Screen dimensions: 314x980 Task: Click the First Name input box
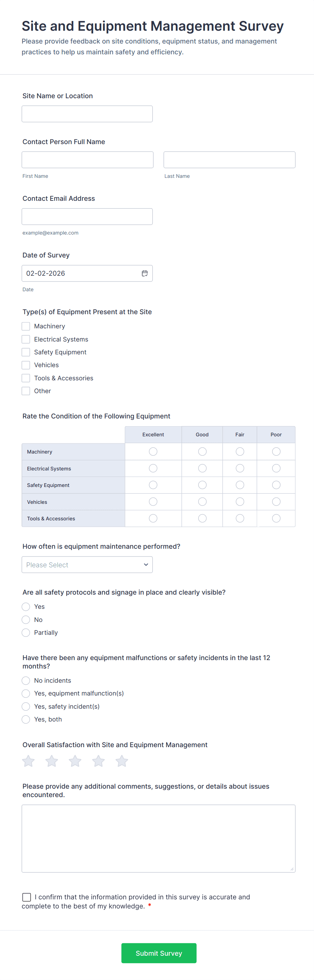pyautogui.click(x=87, y=160)
